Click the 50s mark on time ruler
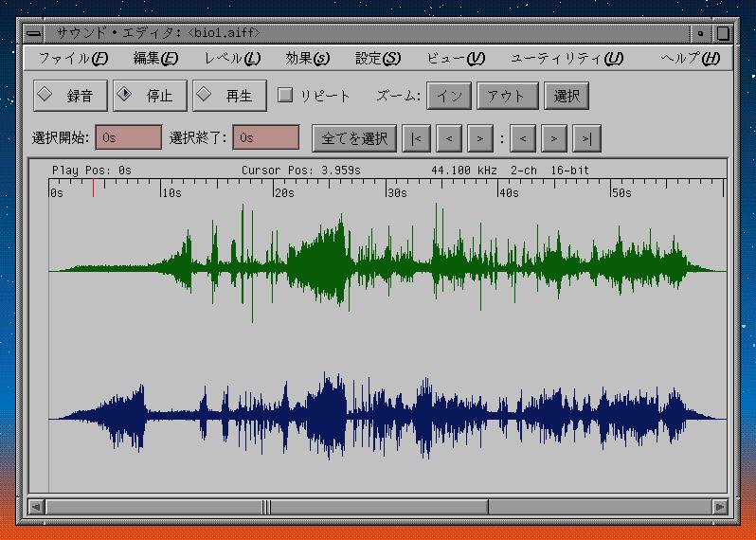 [x=621, y=193]
